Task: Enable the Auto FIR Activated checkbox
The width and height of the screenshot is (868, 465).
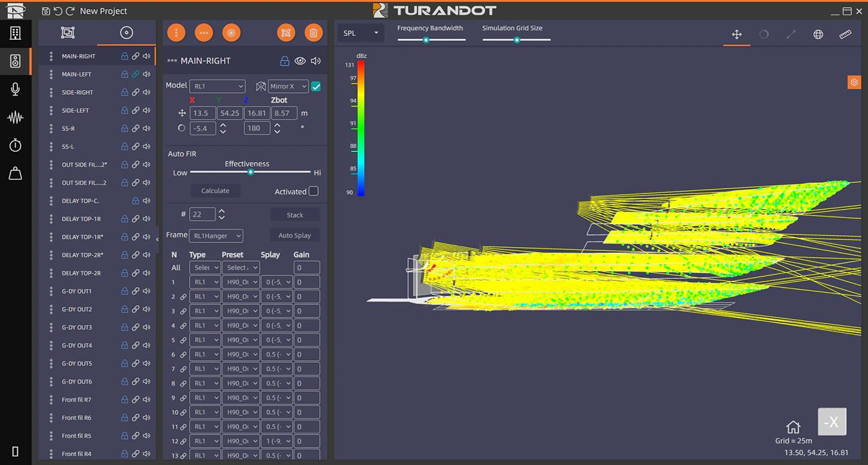Action: coord(314,191)
